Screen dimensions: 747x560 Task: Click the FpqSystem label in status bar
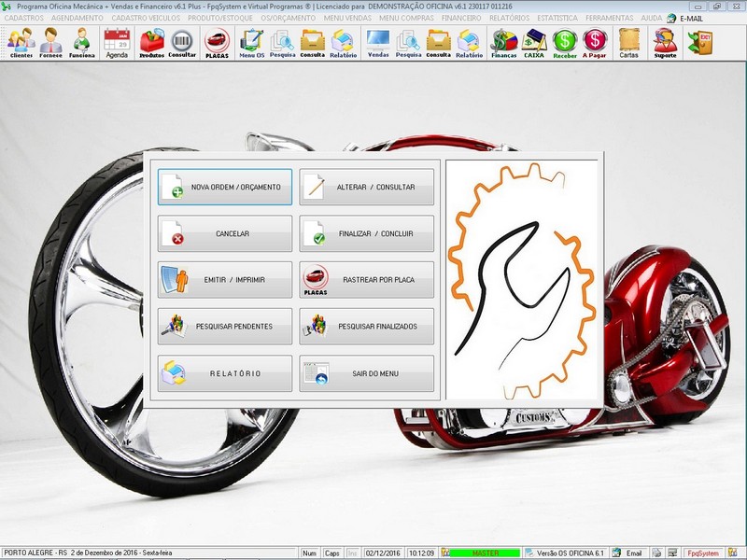pos(703,553)
